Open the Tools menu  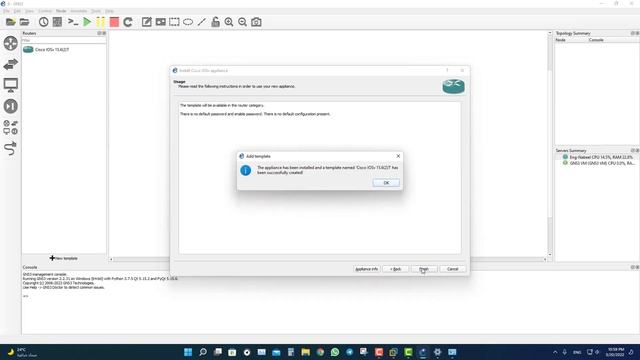click(x=96, y=11)
